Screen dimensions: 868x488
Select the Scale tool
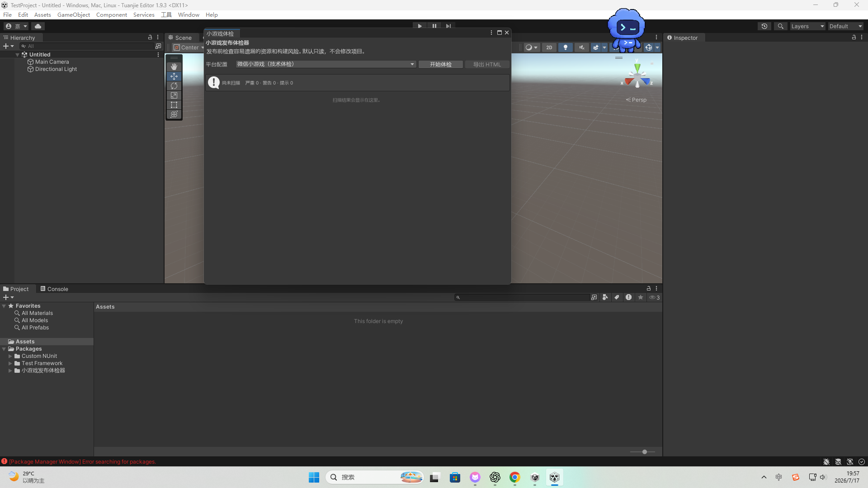point(174,95)
